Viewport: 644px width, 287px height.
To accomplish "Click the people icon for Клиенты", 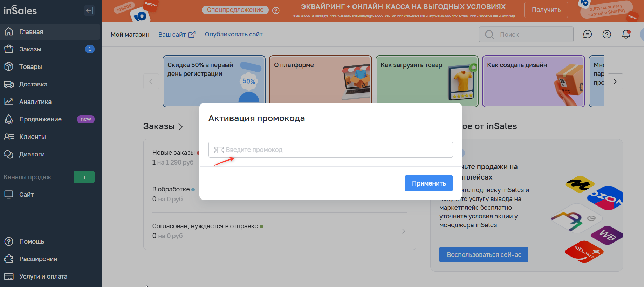I will 9,136.
